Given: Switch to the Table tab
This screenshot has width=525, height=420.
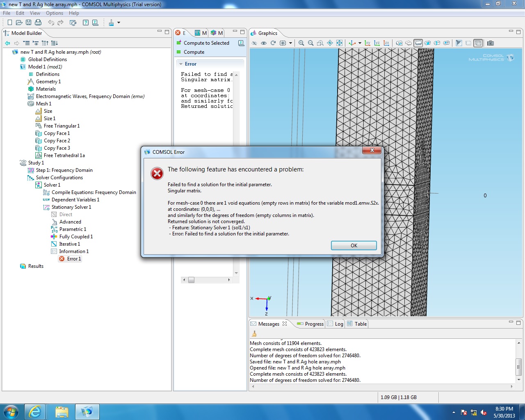Looking at the screenshot, I should point(357,324).
